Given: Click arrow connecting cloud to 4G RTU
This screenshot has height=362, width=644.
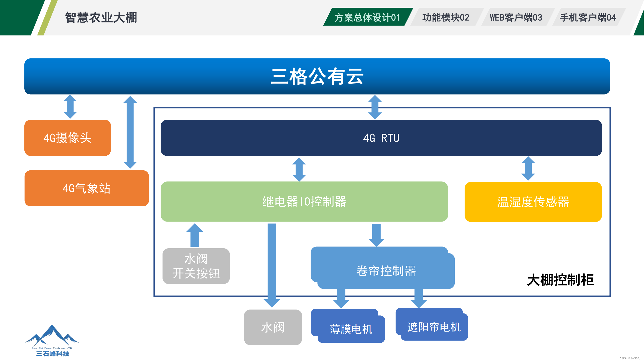Looking at the screenshot, I should coord(375,107).
